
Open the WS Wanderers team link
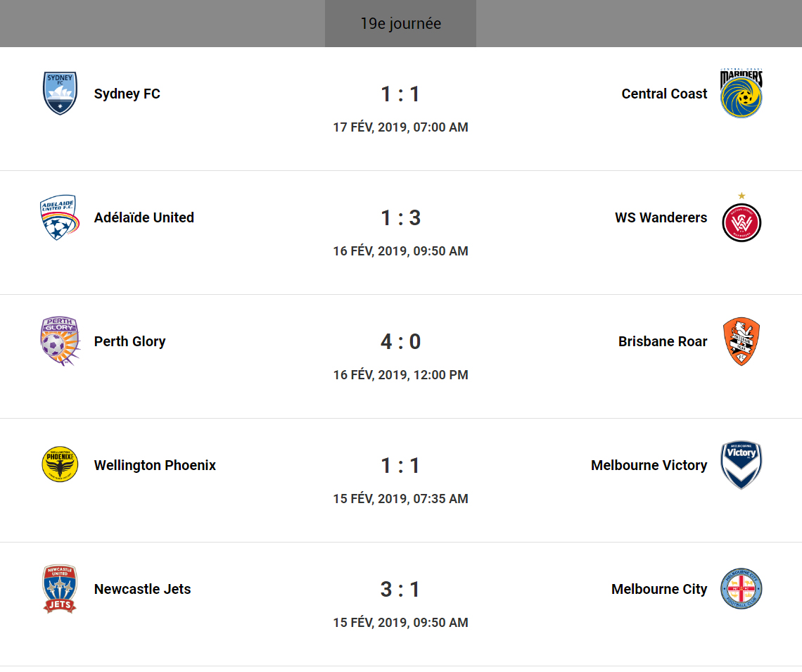click(661, 217)
